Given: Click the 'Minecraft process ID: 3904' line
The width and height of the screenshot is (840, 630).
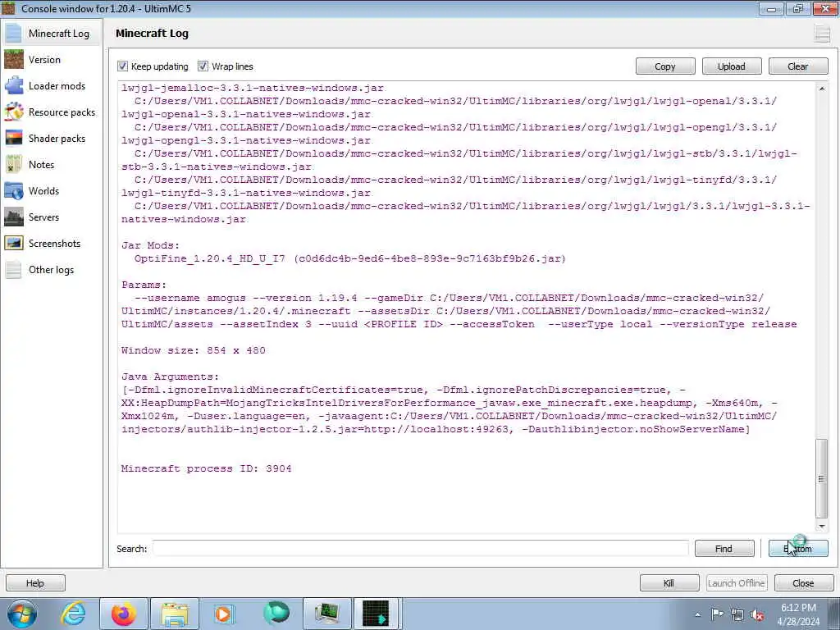Looking at the screenshot, I should [x=206, y=468].
